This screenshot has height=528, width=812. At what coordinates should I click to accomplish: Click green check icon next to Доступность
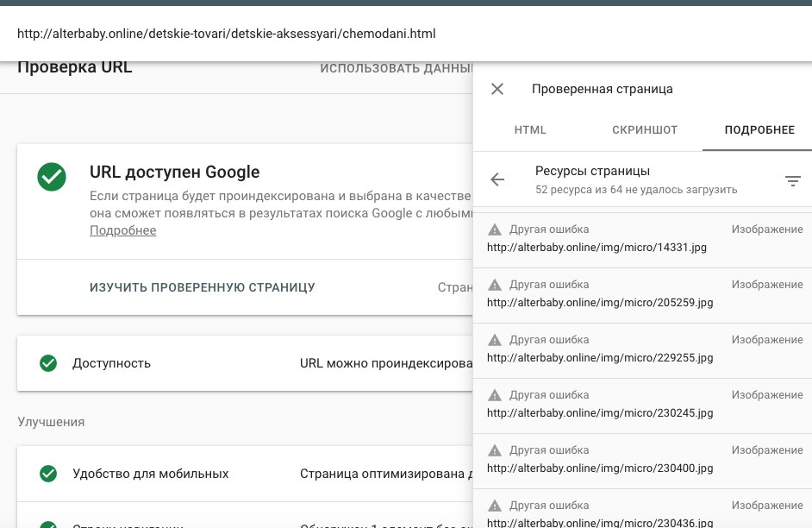(x=48, y=363)
